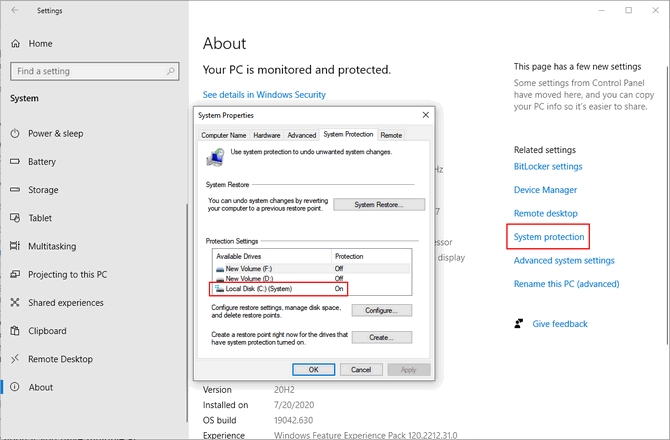Image resolution: width=670 pixels, height=440 pixels.
Task: Click the Home icon in sidebar
Action: click(x=15, y=44)
